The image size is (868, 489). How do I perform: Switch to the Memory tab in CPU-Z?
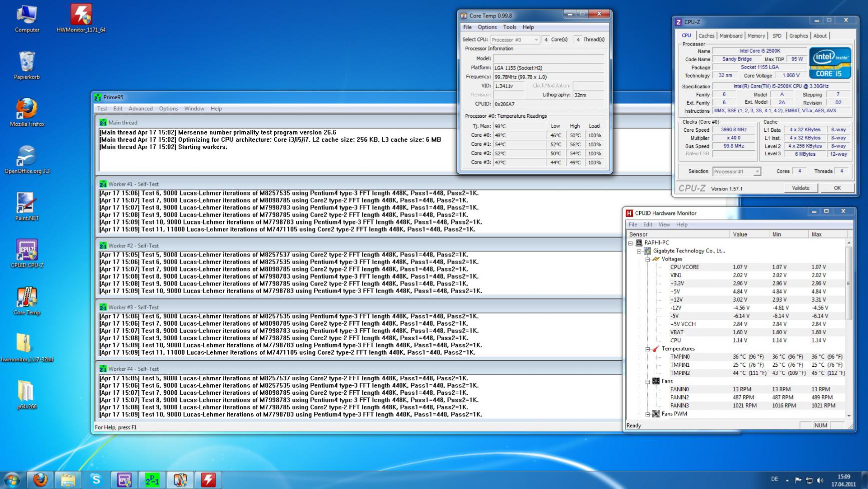pos(756,36)
